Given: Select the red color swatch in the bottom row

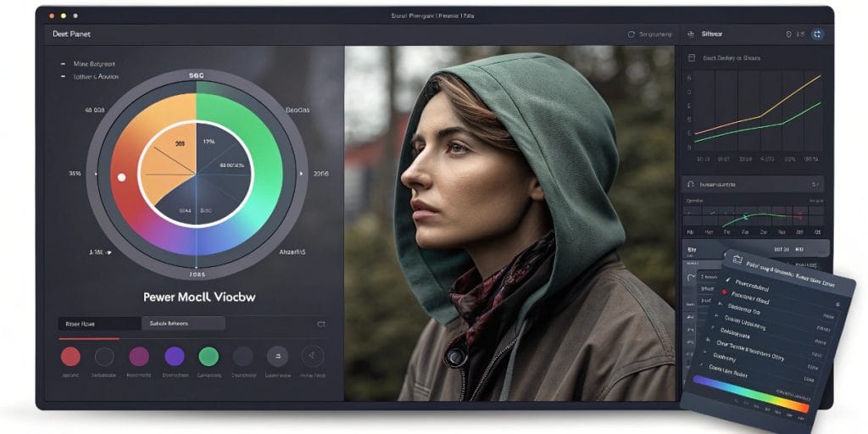Looking at the screenshot, I should [x=70, y=357].
